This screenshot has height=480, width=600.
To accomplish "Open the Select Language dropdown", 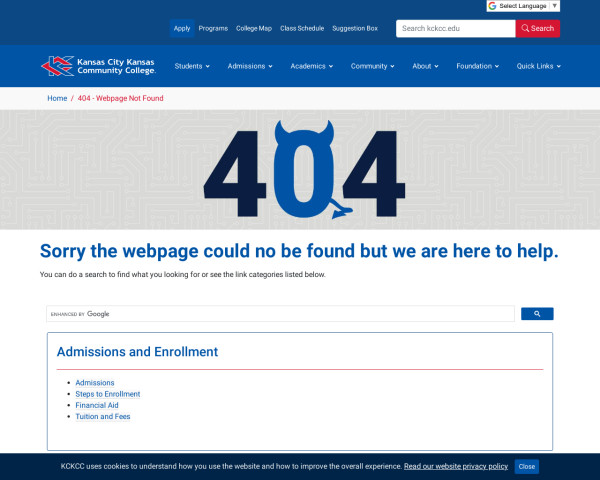I will [x=523, y=6].
